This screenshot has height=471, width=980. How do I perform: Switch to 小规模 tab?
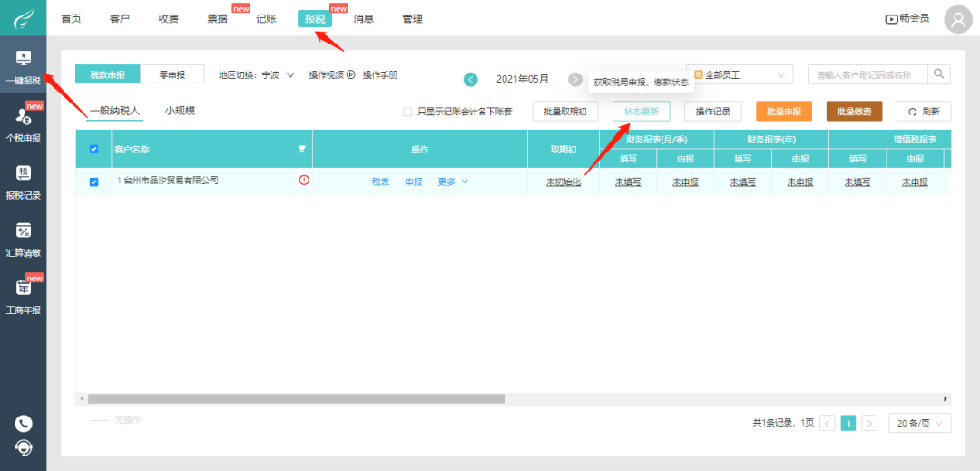[180, 111]
